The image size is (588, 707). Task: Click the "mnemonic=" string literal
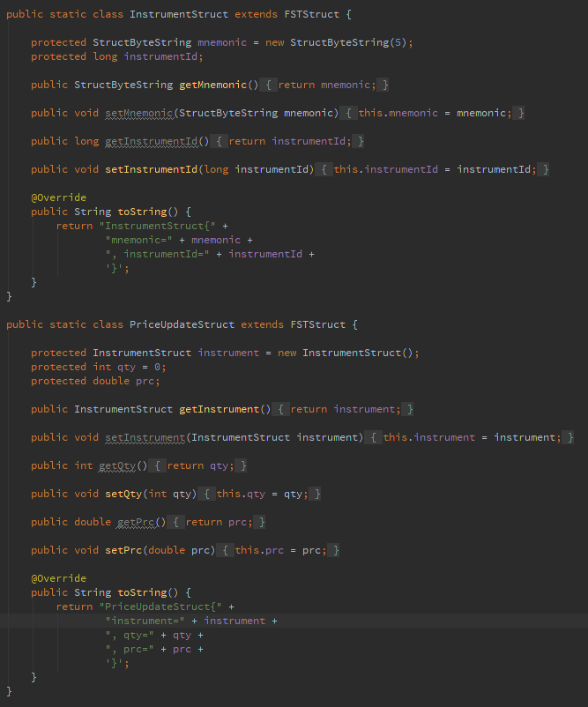tap(139, 241)
